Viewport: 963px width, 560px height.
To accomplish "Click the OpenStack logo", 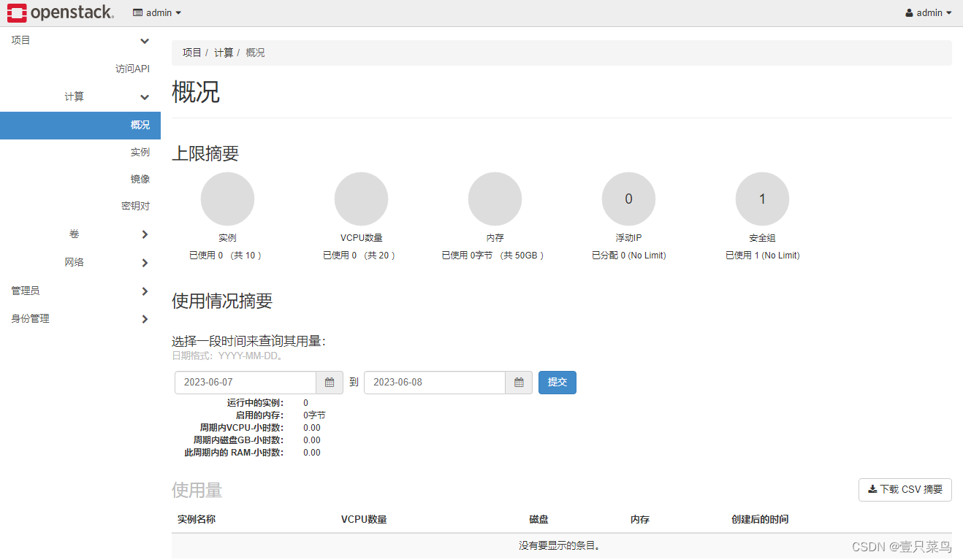I will coord(61,12).
